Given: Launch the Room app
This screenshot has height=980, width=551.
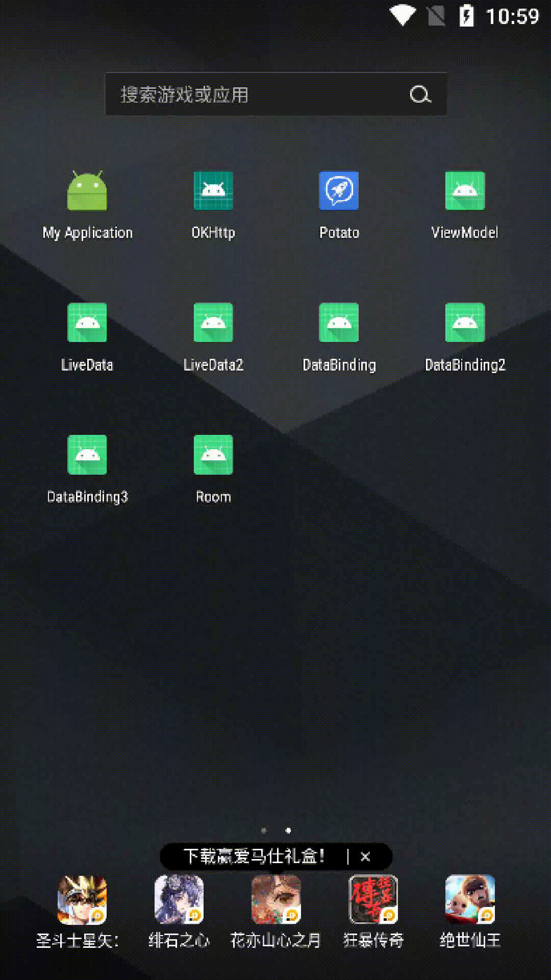Looking at the screenshot, I should pos(213,454).
